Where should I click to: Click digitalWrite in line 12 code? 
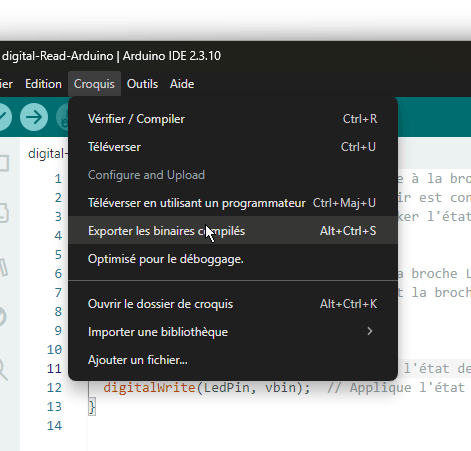pos(149,388)
